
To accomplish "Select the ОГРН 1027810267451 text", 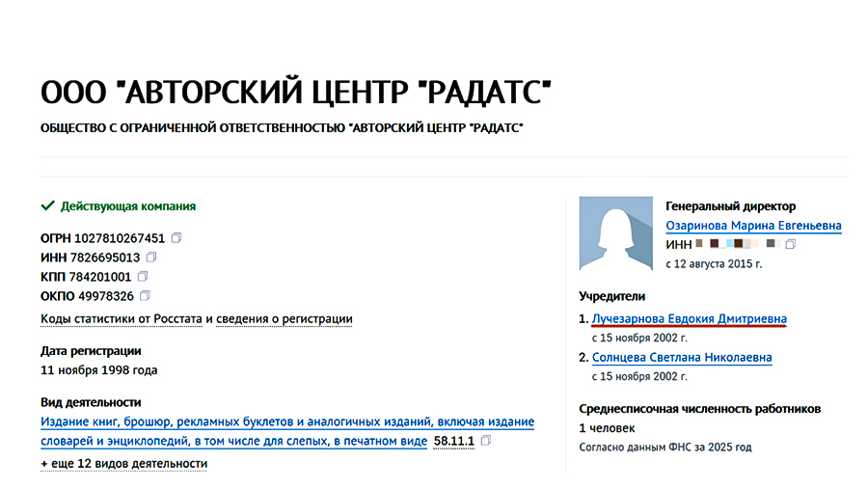I will pos(102,238).
